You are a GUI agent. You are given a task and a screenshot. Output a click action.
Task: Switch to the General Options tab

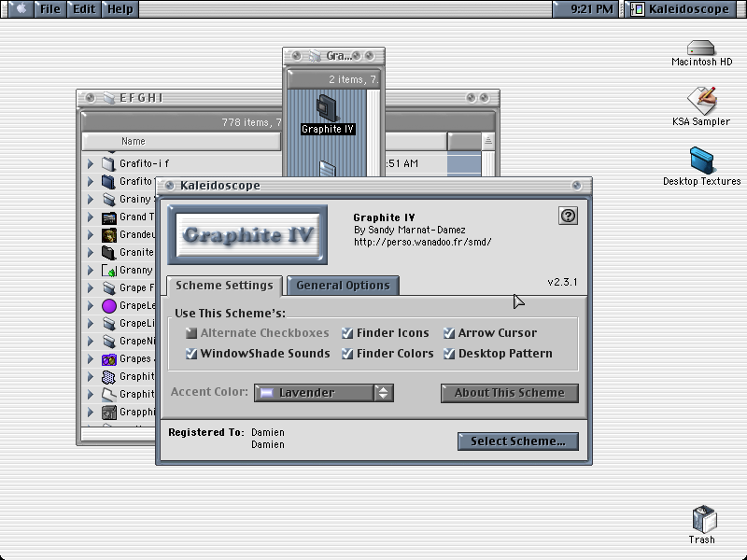coord(343,286)
